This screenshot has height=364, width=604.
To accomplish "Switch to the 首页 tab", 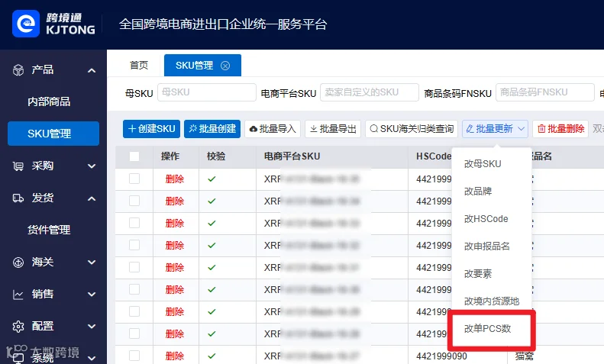I will coord(139,66).
